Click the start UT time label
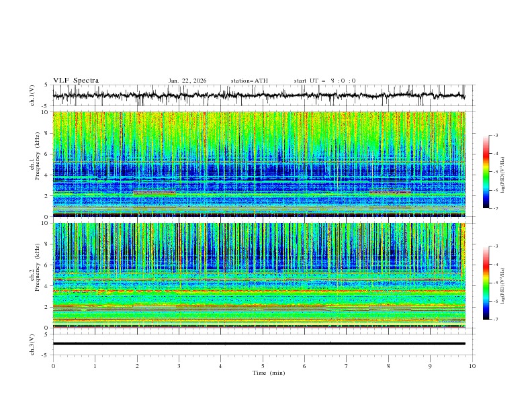Screen dimensions: 532x411 [324, 81]
